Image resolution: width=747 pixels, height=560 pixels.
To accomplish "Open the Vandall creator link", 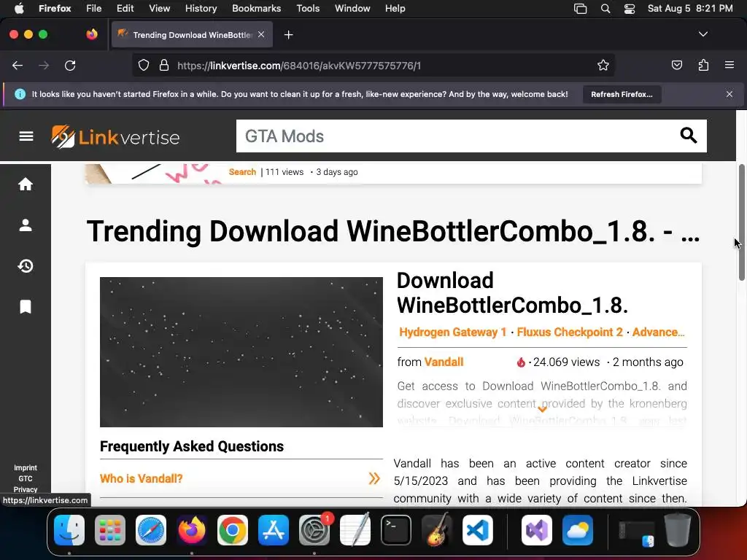I will (x=444, y=362).
